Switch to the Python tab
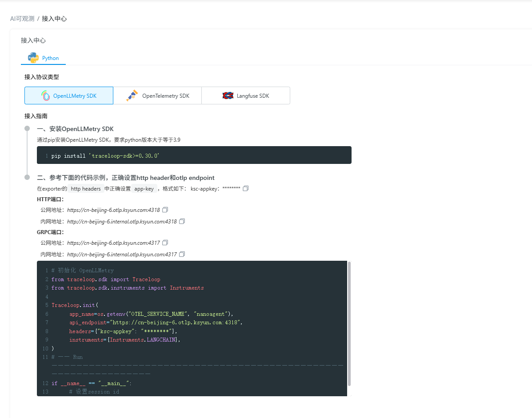This screenshot has width=532, height=418. pos(44,58)
